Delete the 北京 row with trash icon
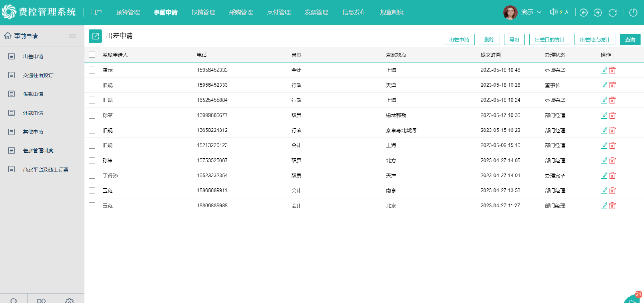Screen dimensions: 644x303 (x=612, y=205)
